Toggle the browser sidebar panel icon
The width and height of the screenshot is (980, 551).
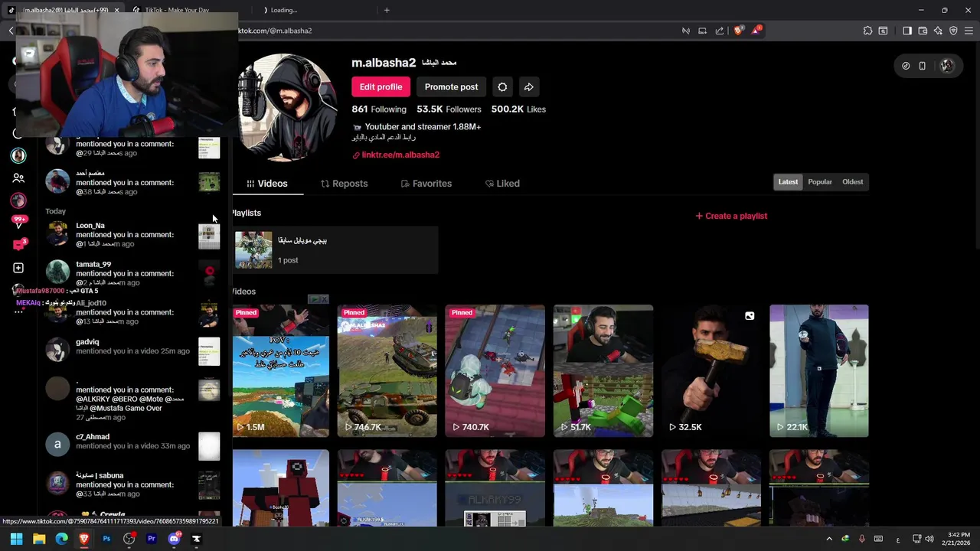(907, 31)
